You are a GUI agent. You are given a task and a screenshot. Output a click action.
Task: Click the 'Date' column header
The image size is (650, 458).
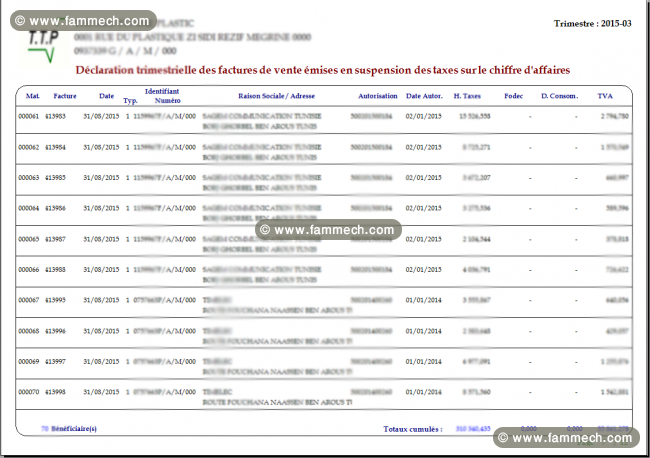pyautogui.click(x=107, y=96)
